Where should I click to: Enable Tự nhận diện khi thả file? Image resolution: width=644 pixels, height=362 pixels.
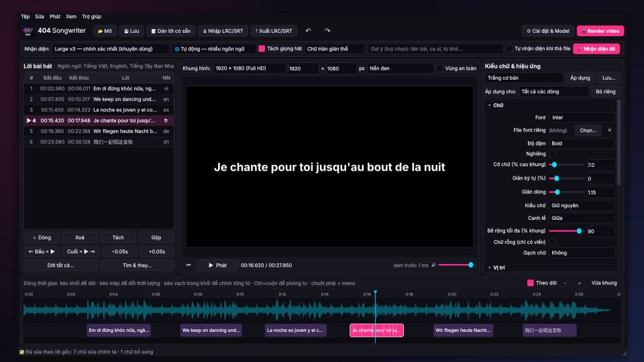pyautogui.click(x=509, y=48)
